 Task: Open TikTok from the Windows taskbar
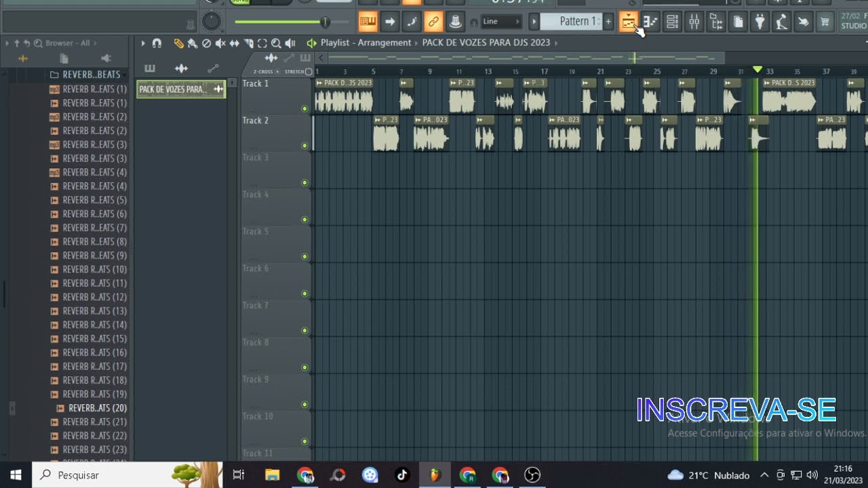402,475
